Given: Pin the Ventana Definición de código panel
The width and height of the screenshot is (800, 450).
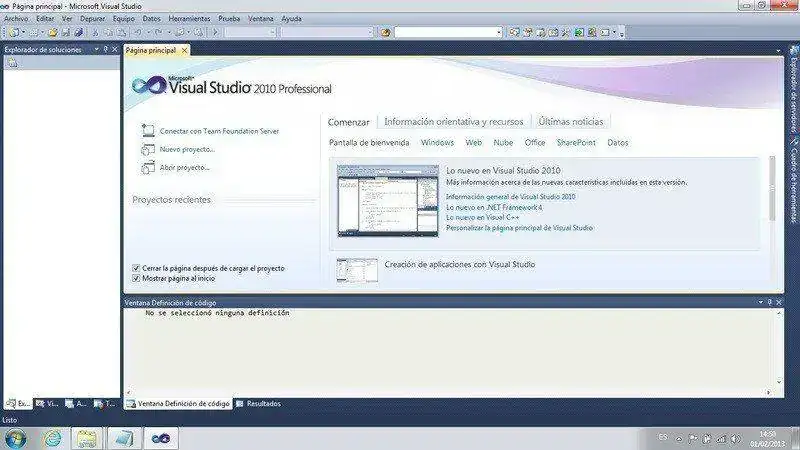Looking at the screenshot, I should click(769, 302).
